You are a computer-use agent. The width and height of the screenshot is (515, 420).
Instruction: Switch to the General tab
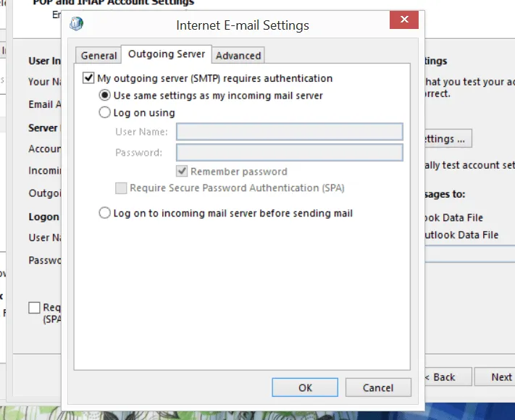(x=99, y=56)
